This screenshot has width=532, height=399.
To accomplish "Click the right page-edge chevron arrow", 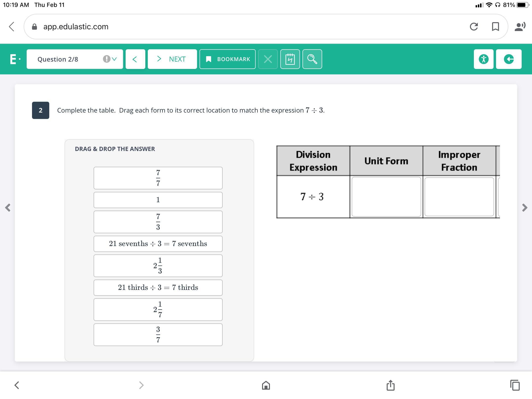I will (x=525, y=208).
